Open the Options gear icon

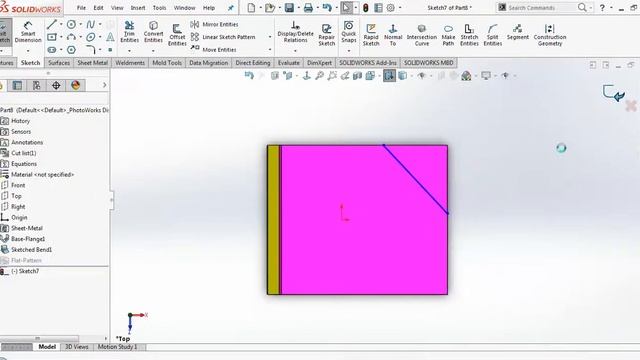point(391,7)
